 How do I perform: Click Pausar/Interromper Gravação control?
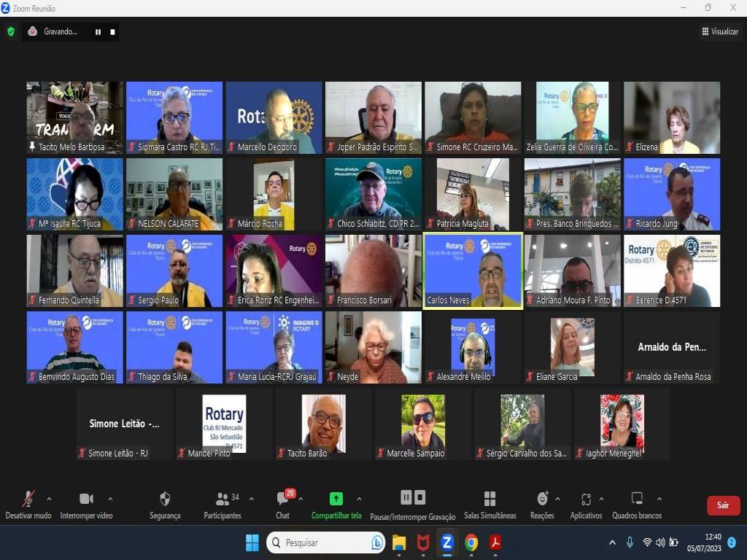pos(413,499)
